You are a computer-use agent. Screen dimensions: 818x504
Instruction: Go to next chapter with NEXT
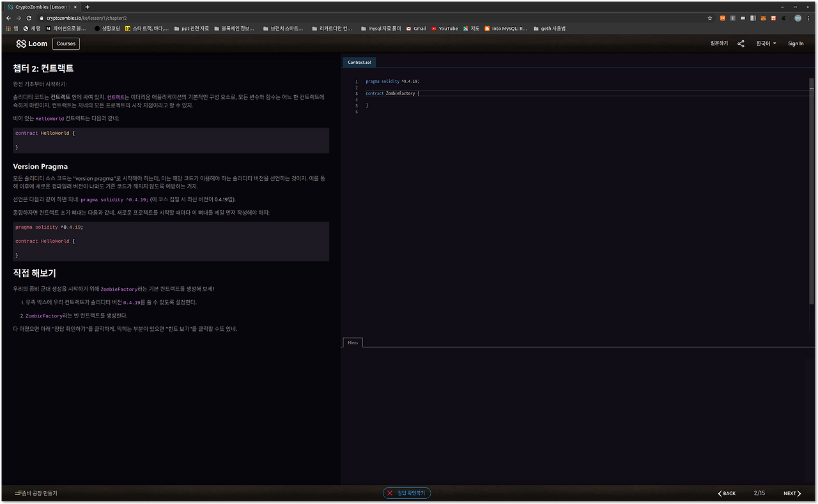tap(792, 493)
